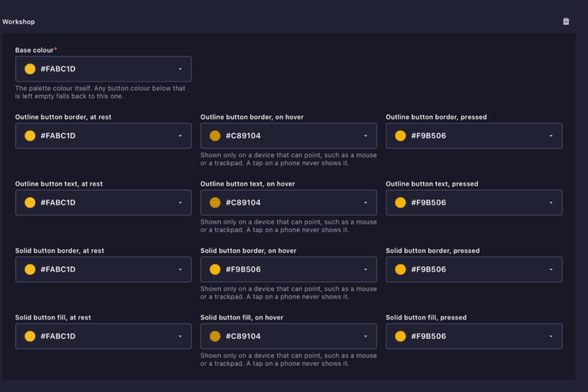Expand Solid button border, on hover arrow
The width and height of the screenshot is (588, 392).
[x=366, y=269]
